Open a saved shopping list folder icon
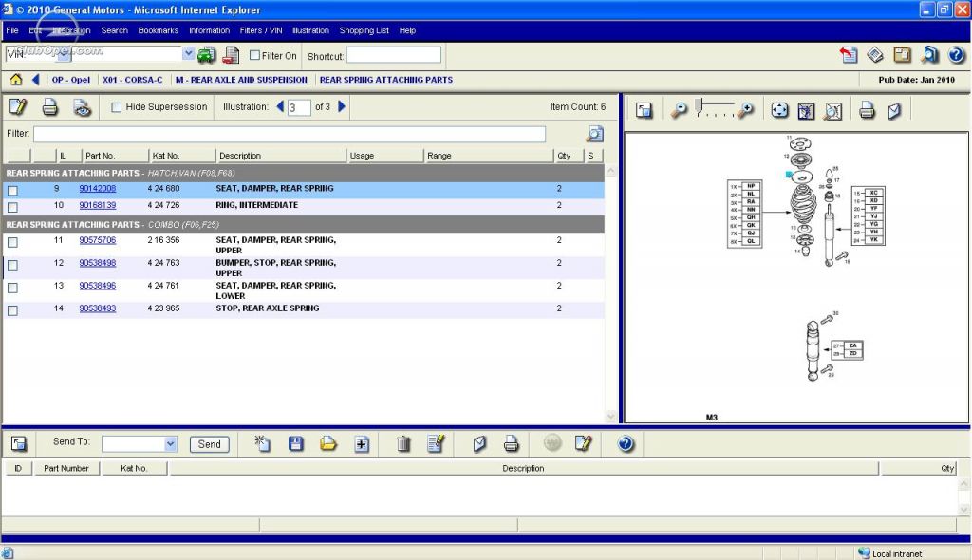Image resolution: width=972 pixels, height=560 pixels. click(x=328, y=443)
